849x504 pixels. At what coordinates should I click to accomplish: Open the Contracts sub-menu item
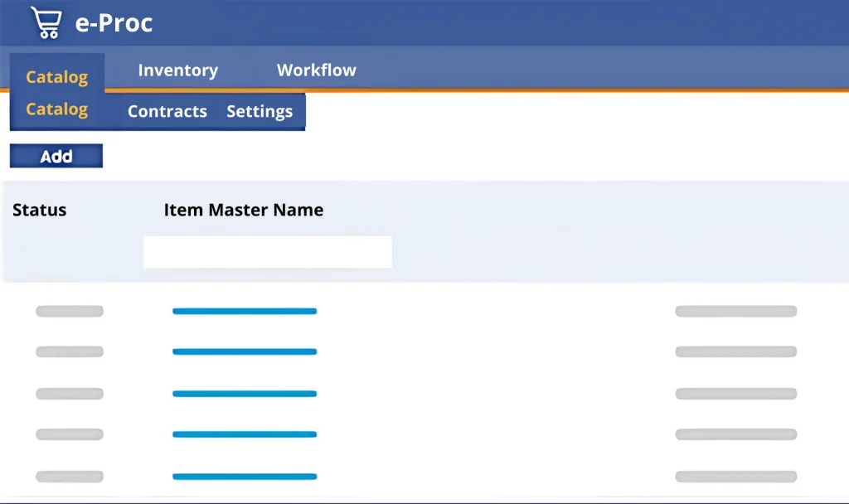167,112
